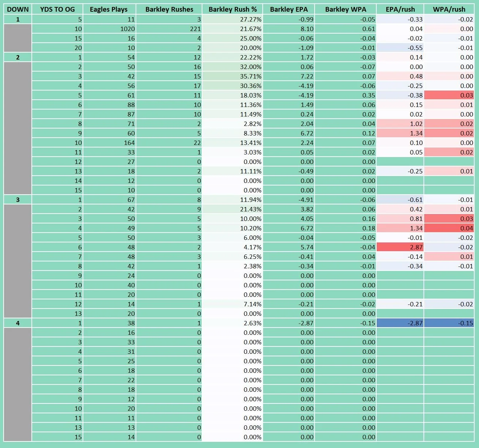Click the EPA/rush cell showing -0.55
479x448 pixels.
tap(400, 48)
